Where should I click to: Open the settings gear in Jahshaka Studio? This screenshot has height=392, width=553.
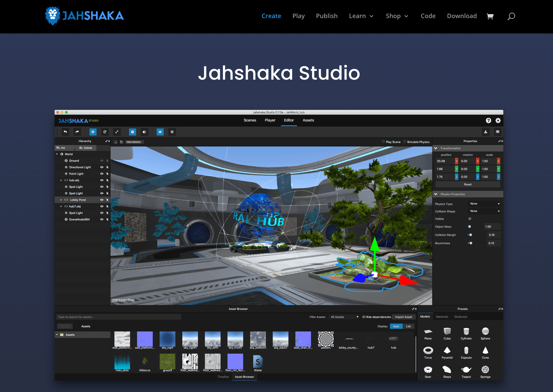click(x=498, y=120)
